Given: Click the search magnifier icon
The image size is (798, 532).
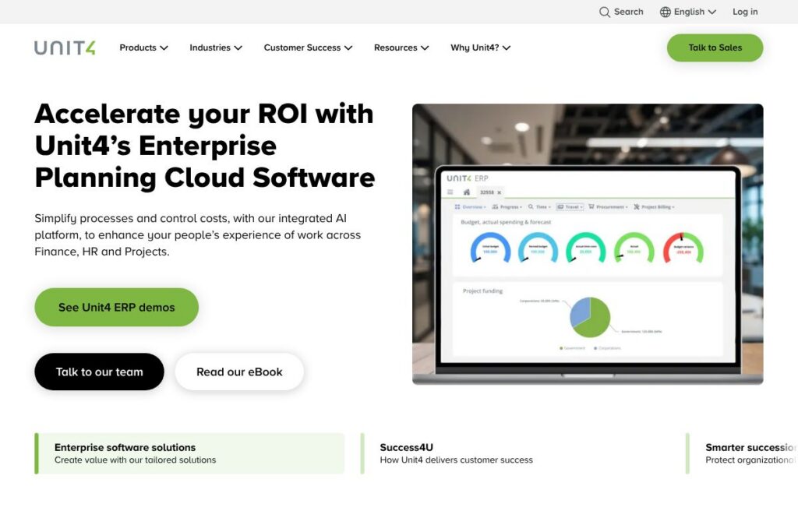Looking at the screenshot, I should [605, 12].
